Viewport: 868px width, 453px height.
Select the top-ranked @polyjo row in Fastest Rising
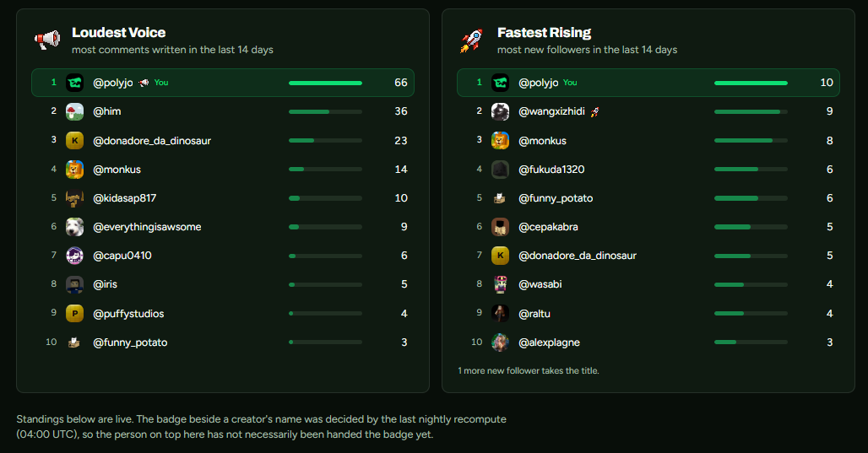point(648,83)
